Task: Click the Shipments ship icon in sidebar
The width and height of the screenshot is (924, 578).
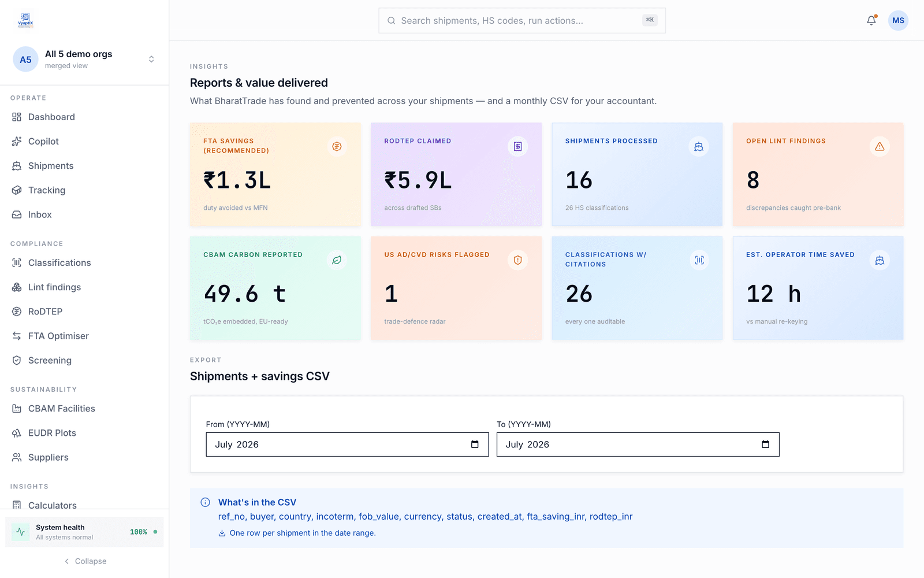Action: pos(17,166)
